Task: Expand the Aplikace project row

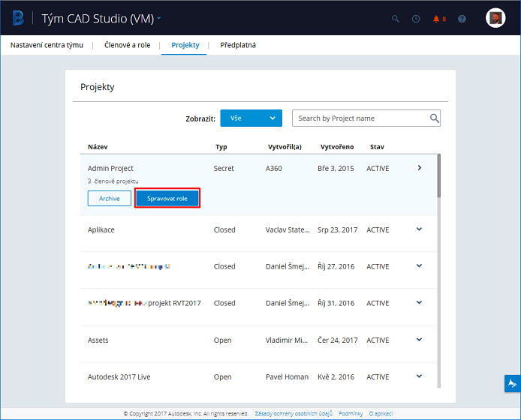Action: [x=419, y=229]
